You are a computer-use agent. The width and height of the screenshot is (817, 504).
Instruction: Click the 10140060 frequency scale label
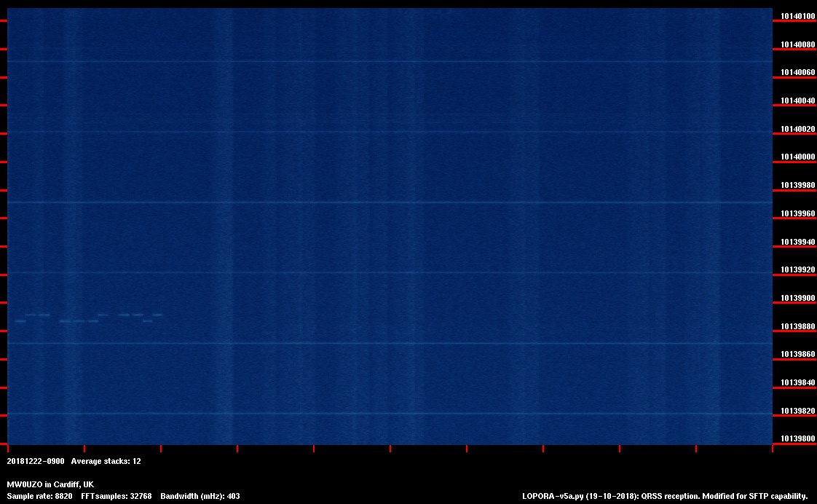[797, 73]
